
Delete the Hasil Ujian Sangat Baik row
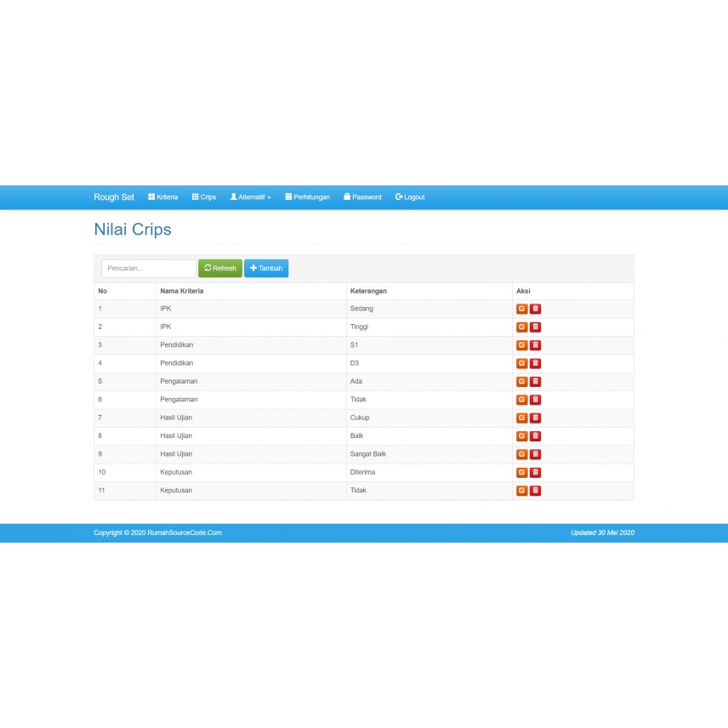[x=535, y=454]
